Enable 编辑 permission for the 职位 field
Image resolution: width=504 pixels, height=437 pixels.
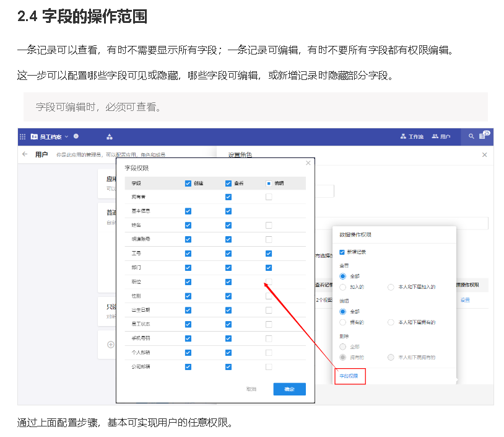(x=268, y=282)
